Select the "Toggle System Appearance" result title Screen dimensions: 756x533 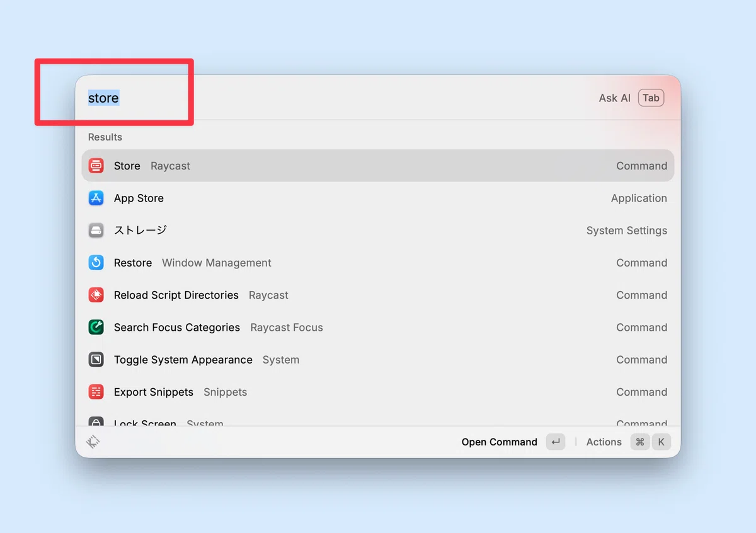pyautogui.click(x=183, y=360)
